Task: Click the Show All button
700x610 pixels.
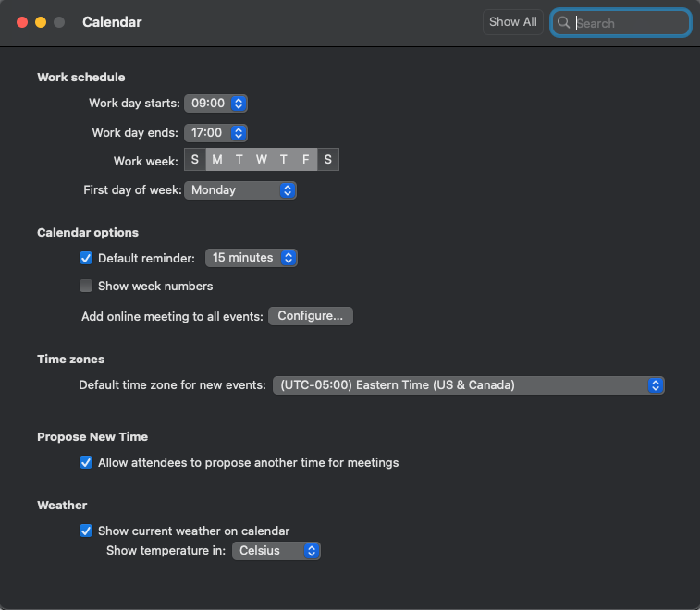Action: [x=512, y=22]
